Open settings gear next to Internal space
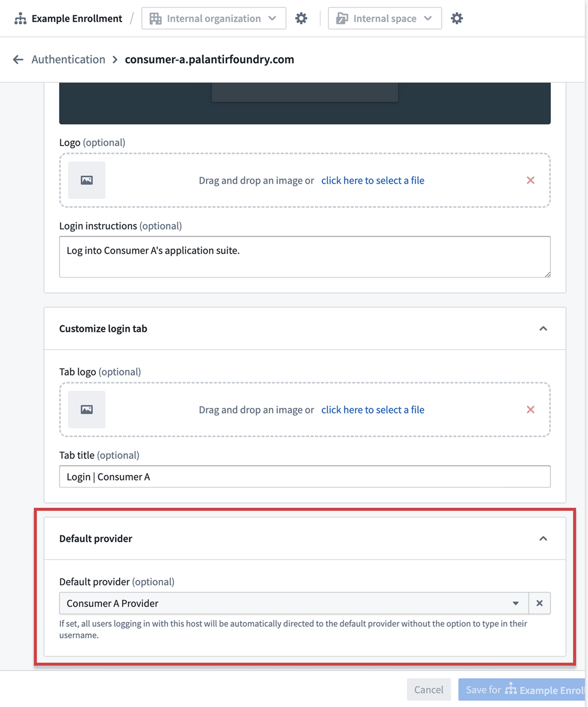Screen dimensions: 588x707 coord(457,17)
